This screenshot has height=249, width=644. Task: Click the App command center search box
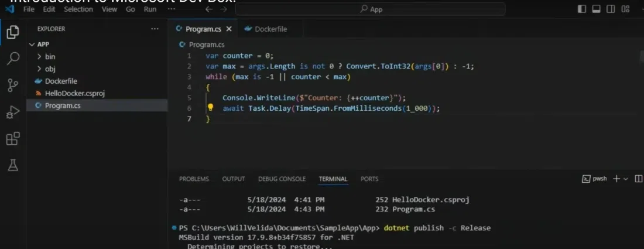click(371, 9)
